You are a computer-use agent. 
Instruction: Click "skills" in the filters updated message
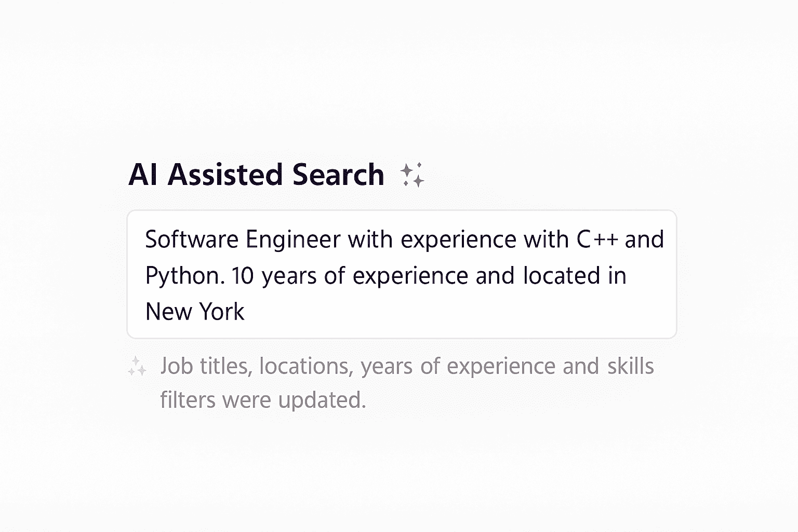point(630,366)
